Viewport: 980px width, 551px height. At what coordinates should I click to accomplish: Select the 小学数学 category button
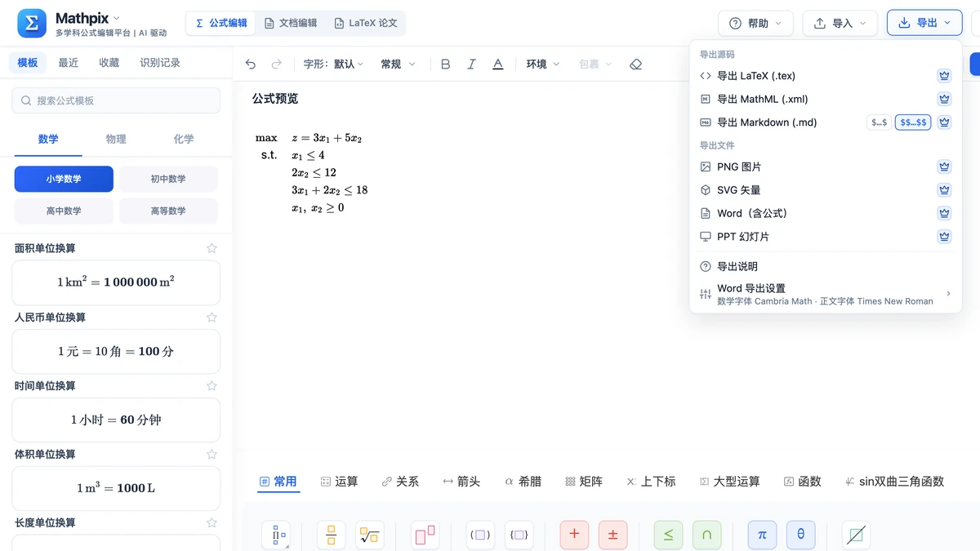[x=64, y=179]
